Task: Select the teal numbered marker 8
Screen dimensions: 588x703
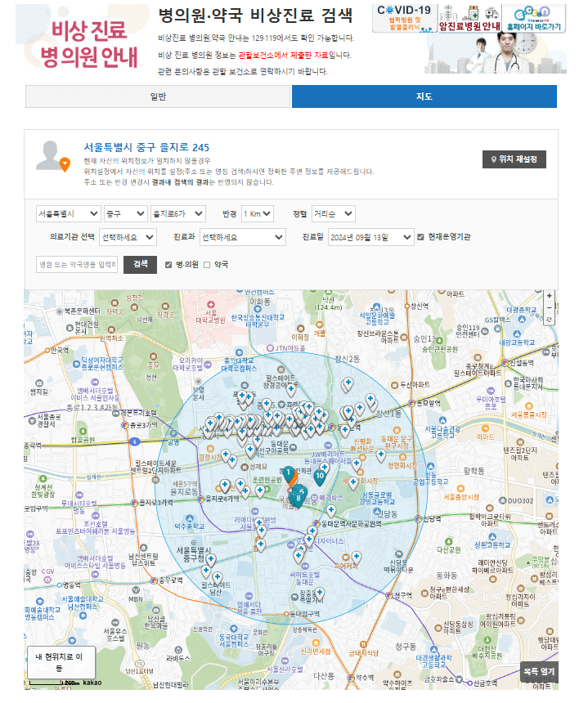Action: (298, 499)
